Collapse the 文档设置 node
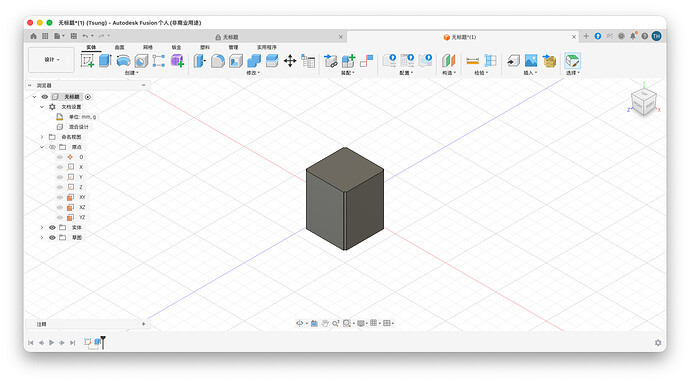The height and width of the screenshot is (382, 690). click(42, 107)
